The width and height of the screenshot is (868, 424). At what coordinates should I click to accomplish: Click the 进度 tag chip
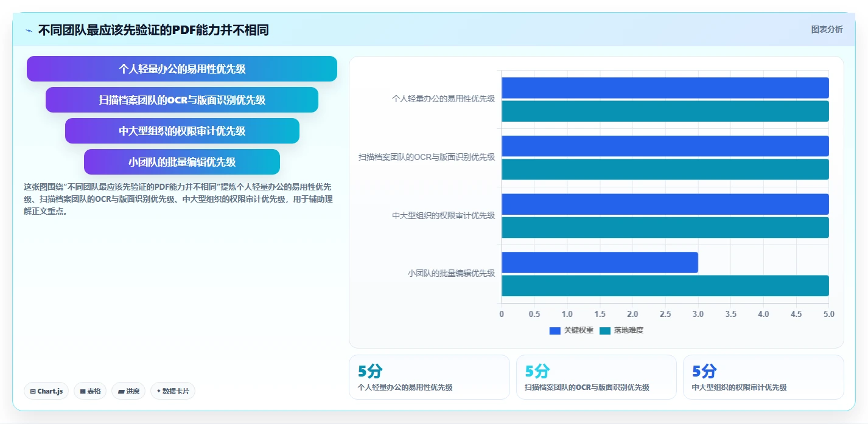[x=128, y=391]
